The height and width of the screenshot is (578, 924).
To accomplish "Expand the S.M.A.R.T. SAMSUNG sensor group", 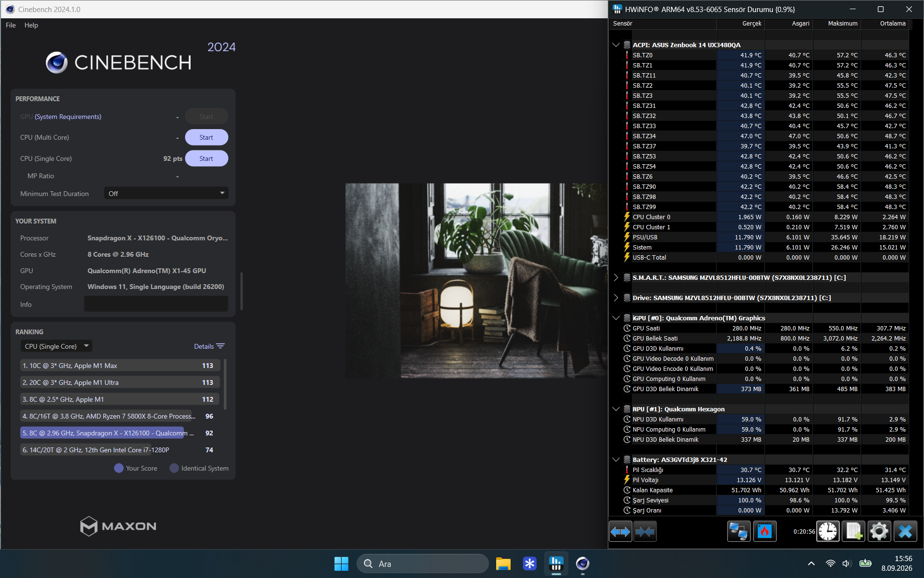I will tap(616, 277).
